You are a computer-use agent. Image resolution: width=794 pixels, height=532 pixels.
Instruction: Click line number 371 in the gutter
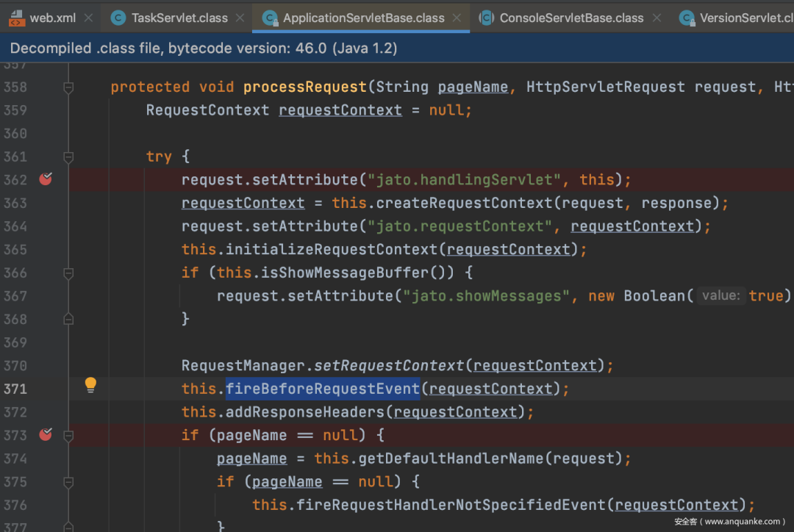tap(15, 389)
